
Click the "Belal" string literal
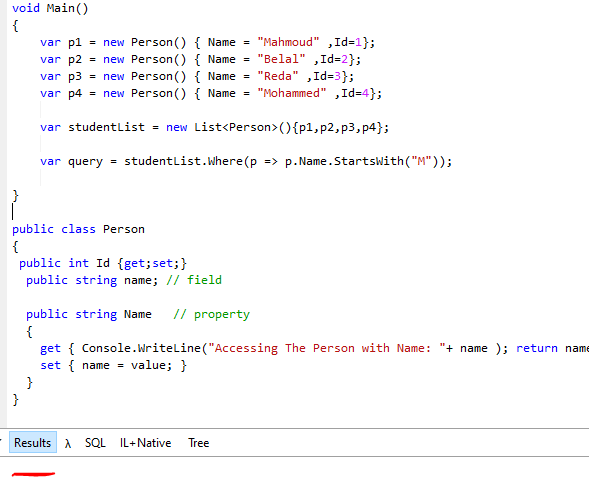[x=281, y=59]
